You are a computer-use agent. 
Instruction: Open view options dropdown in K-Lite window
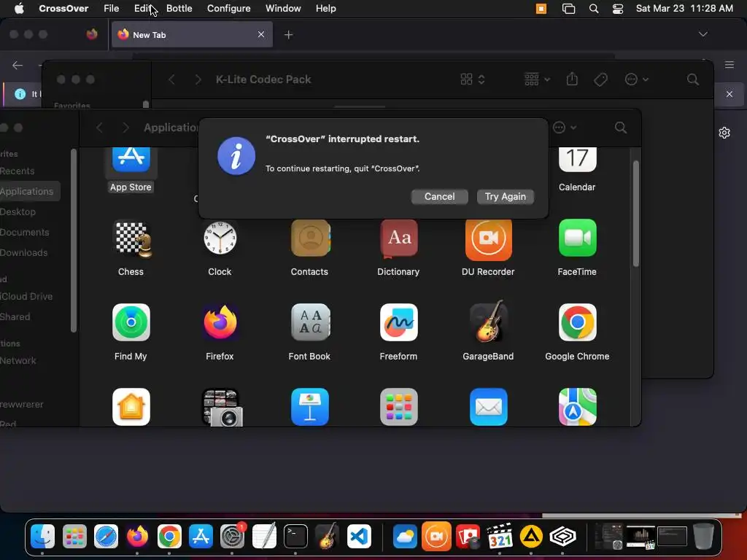473,79
